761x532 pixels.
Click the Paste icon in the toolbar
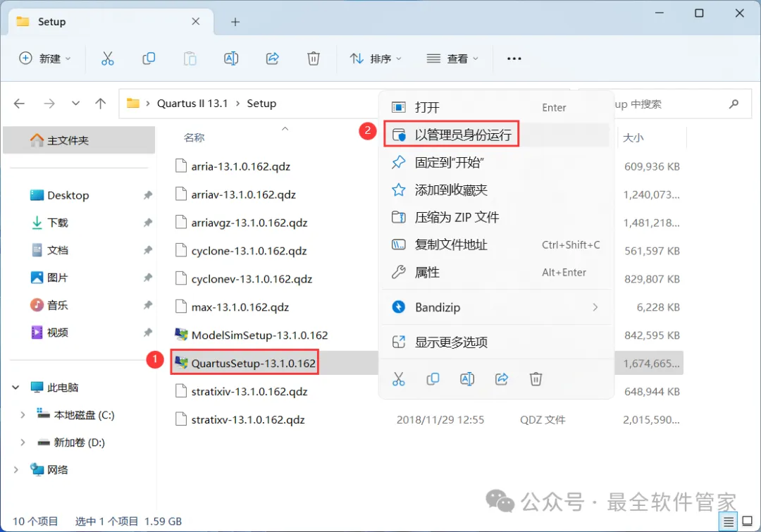coord(190,58)
